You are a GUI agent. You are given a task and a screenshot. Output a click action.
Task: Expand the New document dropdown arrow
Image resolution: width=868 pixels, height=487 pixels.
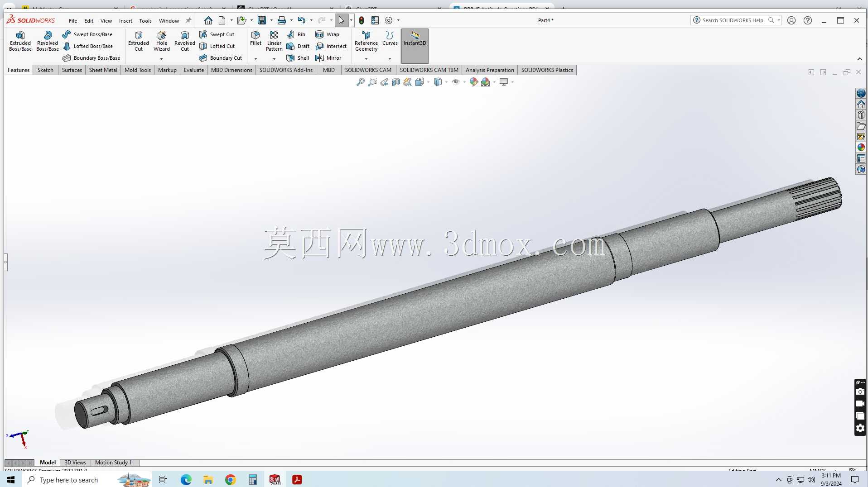(x=231, y=20)
